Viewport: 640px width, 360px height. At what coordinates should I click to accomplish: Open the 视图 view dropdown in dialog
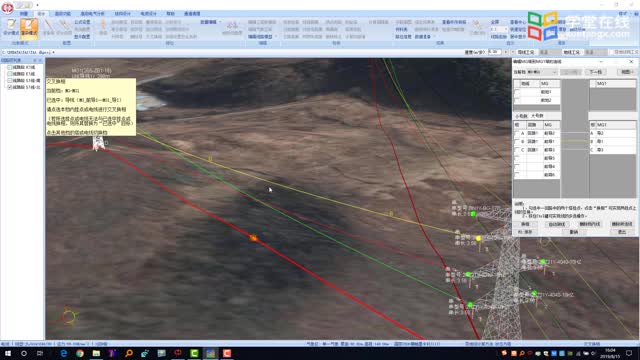(x=627, y=72)
